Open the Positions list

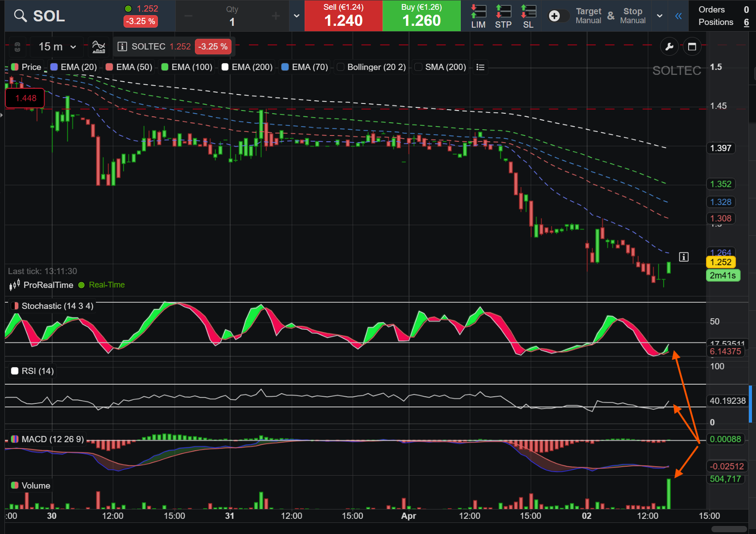(723, 22)
